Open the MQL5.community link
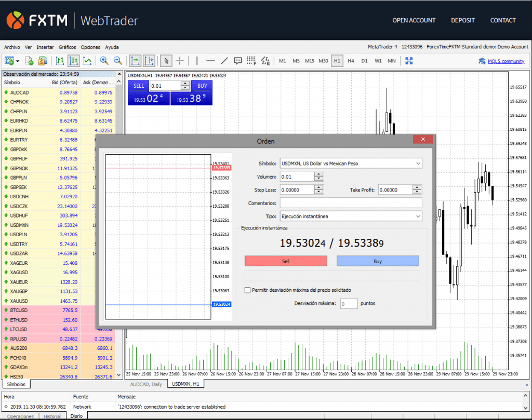 506,61
